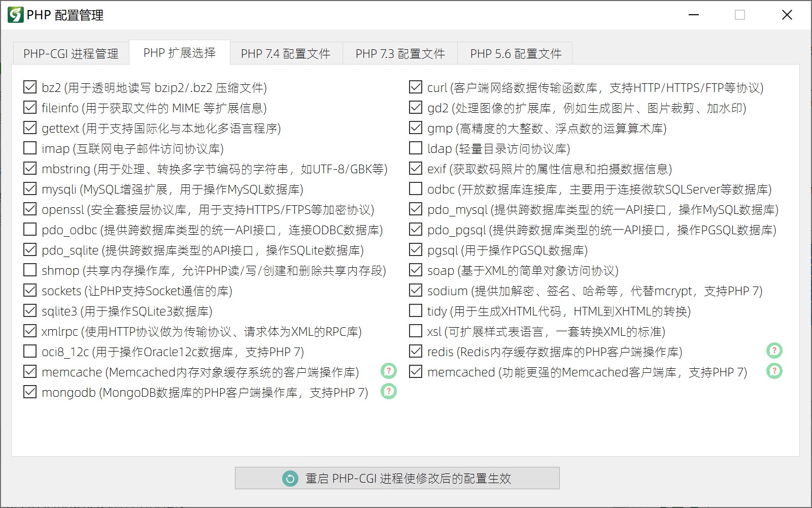Uncheck the mbstring extension
Viewport: 812px width, 508px height.
tap(30, 169)
